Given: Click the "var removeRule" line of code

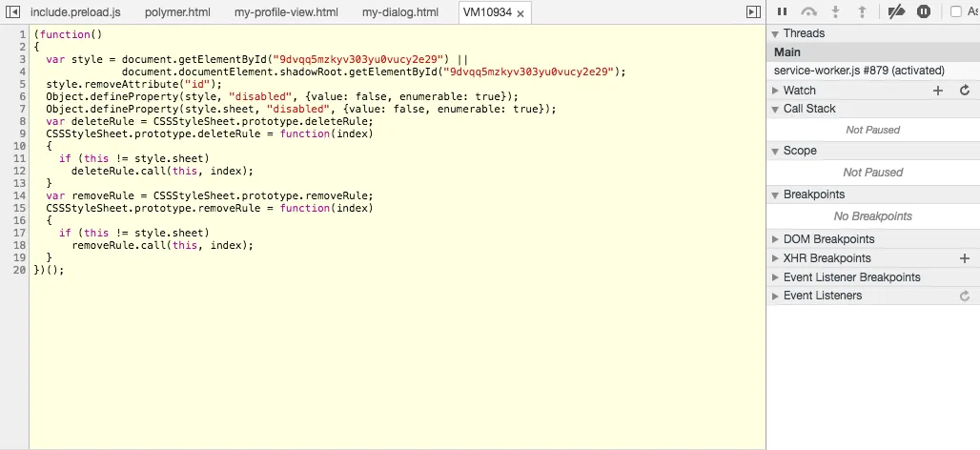Looking at the screenshot, I should coord(210,195).
